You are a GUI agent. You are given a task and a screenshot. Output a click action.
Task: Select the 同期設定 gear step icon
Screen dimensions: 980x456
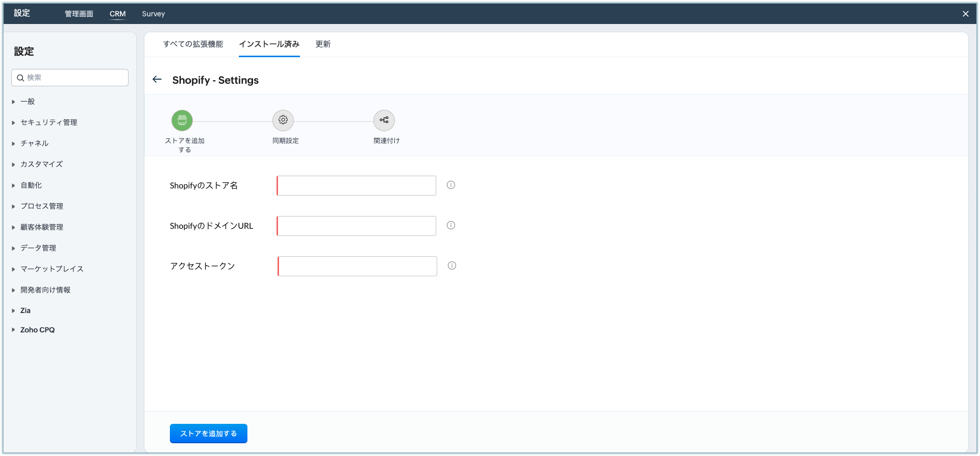point(283,121)
